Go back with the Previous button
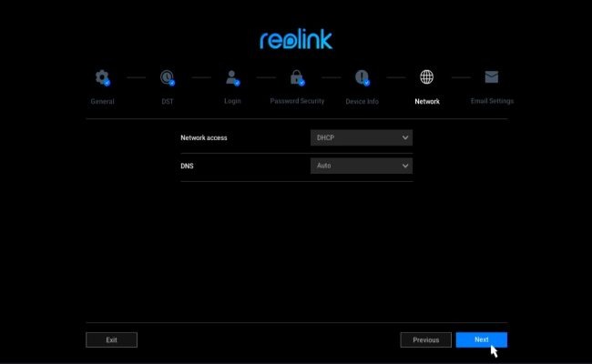The width and height of the screenshot is (592, 364). [x=425, y=339]
